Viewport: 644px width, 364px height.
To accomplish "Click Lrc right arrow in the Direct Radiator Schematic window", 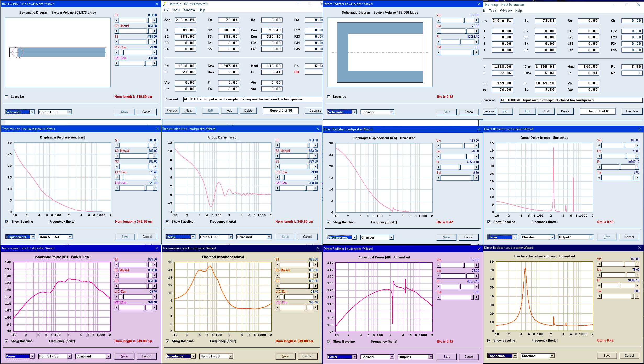I will click(477, 31).
